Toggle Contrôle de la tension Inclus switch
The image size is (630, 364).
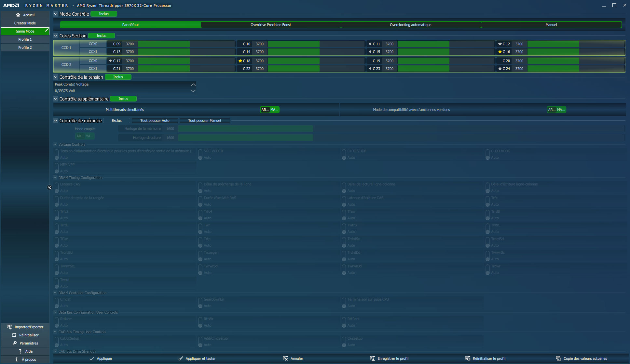click(x=118, y=77)
